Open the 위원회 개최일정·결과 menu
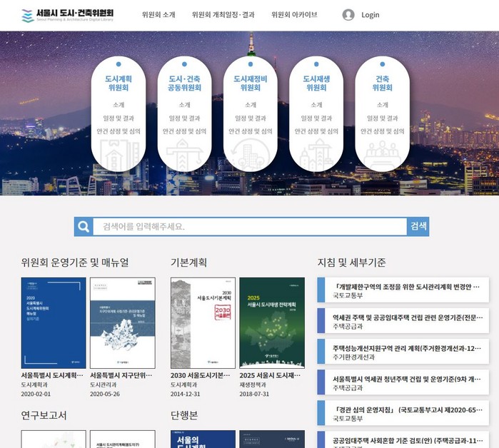The image size is (499, 448). (223, 15)
